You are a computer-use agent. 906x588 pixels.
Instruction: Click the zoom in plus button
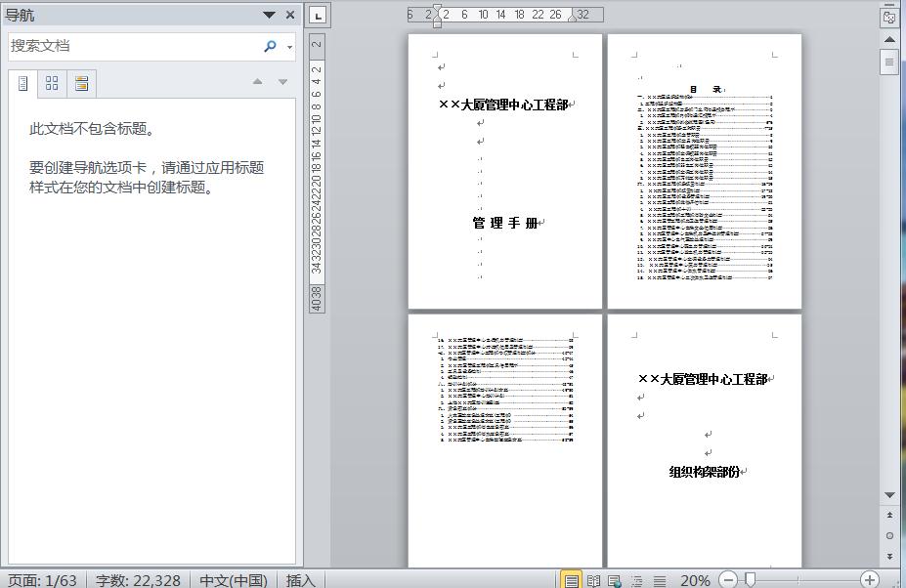click(x=870, y=580)
